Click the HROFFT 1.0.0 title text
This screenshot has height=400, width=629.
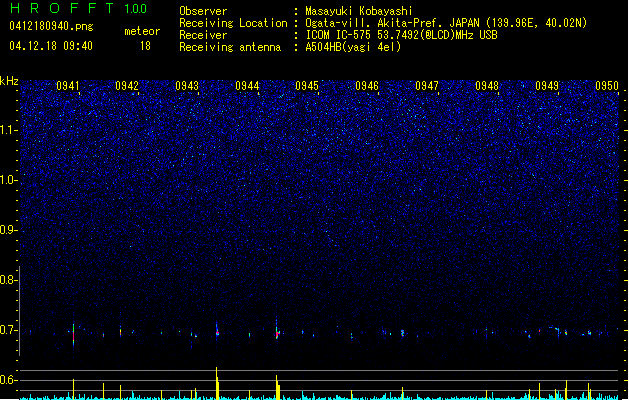point(79,8)
